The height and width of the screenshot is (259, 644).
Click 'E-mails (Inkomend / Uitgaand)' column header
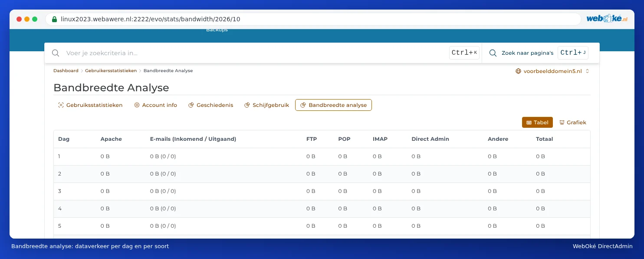(193, 139)
